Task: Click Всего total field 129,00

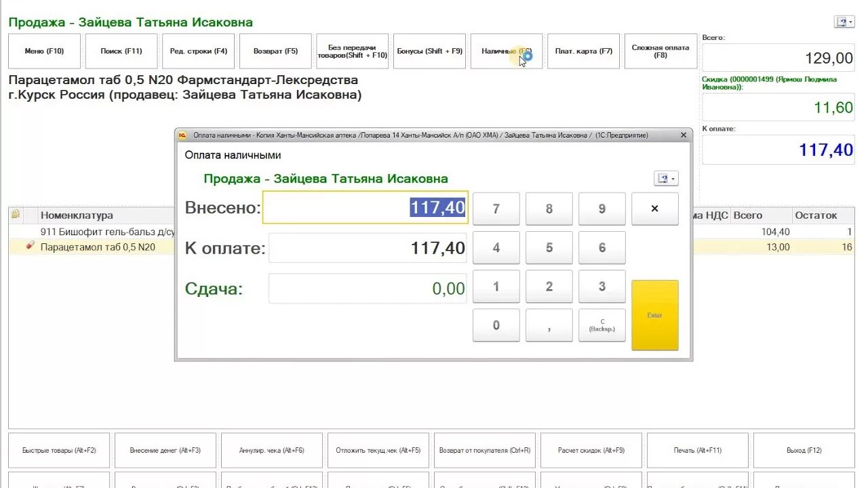Action: click(778, 58)
